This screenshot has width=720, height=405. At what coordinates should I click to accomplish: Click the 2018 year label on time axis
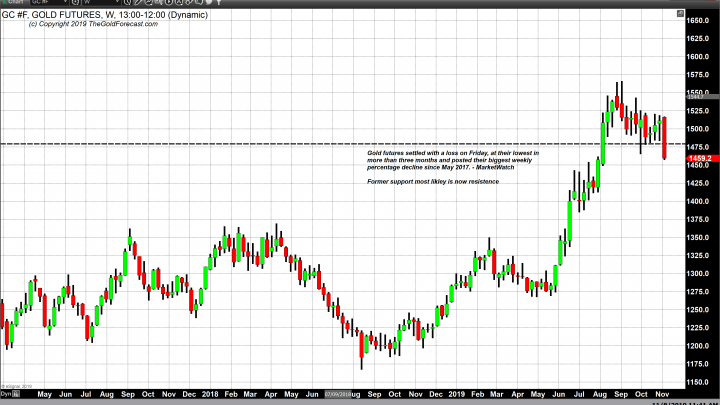click(x=209, y=395)
